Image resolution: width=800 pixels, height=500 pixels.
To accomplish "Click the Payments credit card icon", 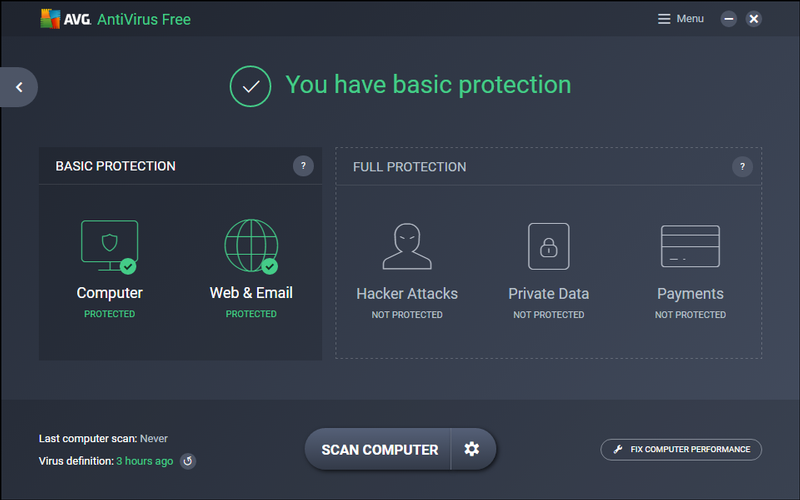I will (x=690, y=246).
